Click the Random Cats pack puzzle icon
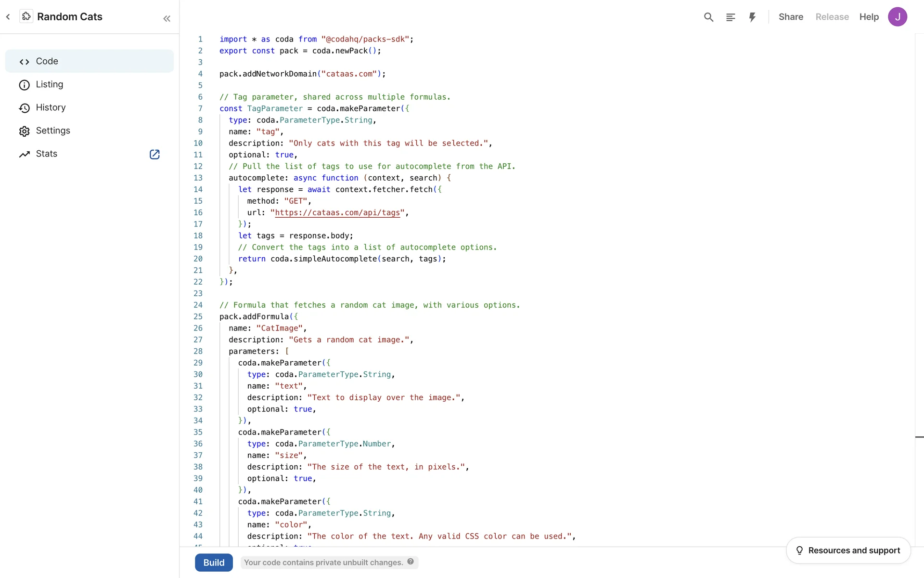This screenshot has height=578, width=924. (26, 16)
